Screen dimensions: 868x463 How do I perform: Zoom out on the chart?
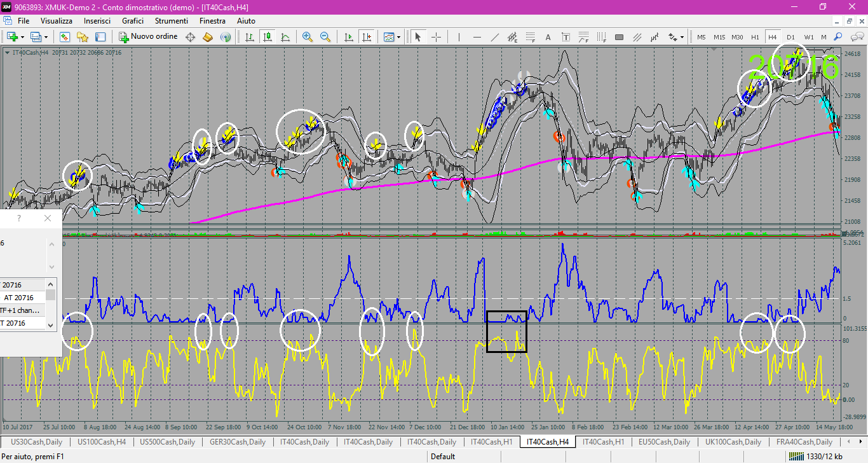click(x=325, y=37)
